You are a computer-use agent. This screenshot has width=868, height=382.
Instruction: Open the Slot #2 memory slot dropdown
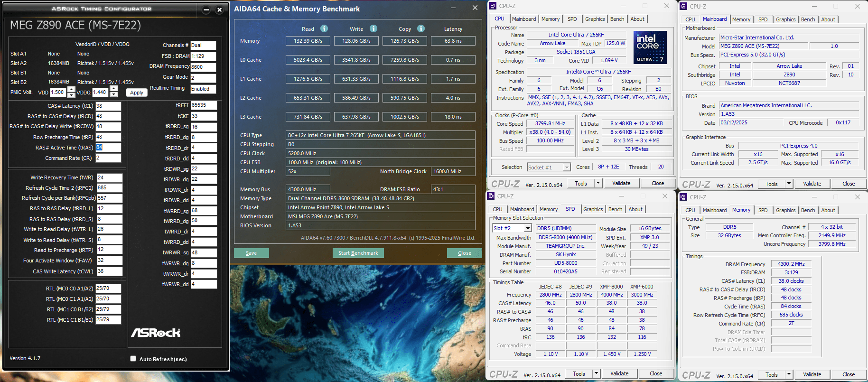[x=527, y=228]
